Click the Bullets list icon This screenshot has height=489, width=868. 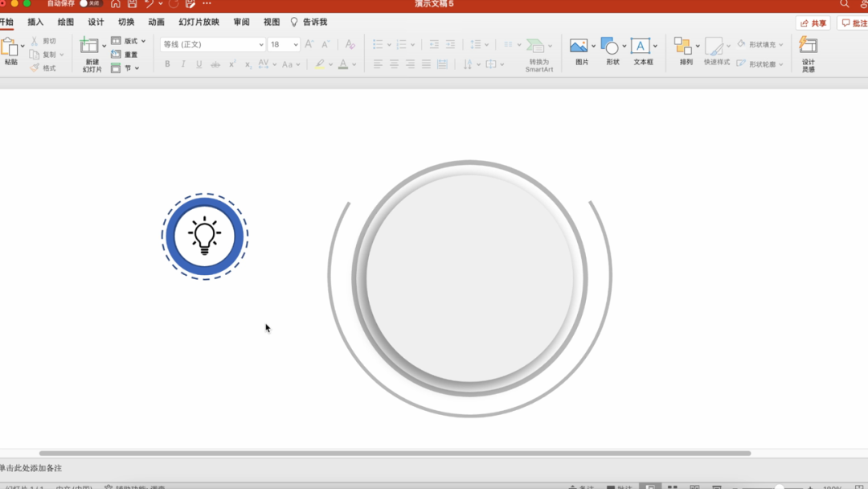click(378, 44)
